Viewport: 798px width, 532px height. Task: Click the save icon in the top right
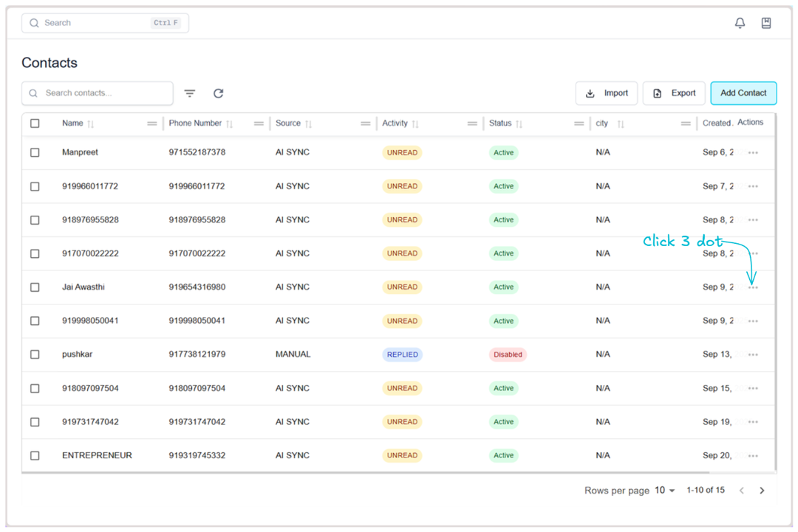click(766, 22)
